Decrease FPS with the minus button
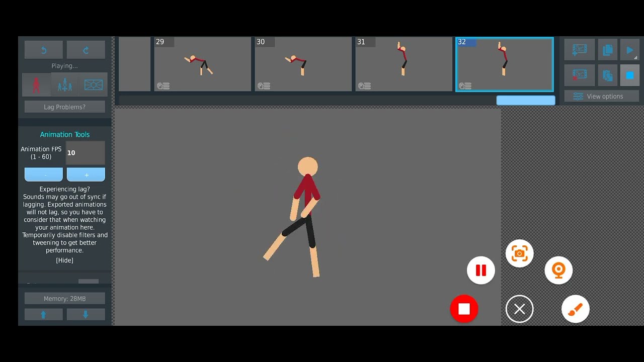Viewport: 644px width, 362px height. click(x=44, y=174)
